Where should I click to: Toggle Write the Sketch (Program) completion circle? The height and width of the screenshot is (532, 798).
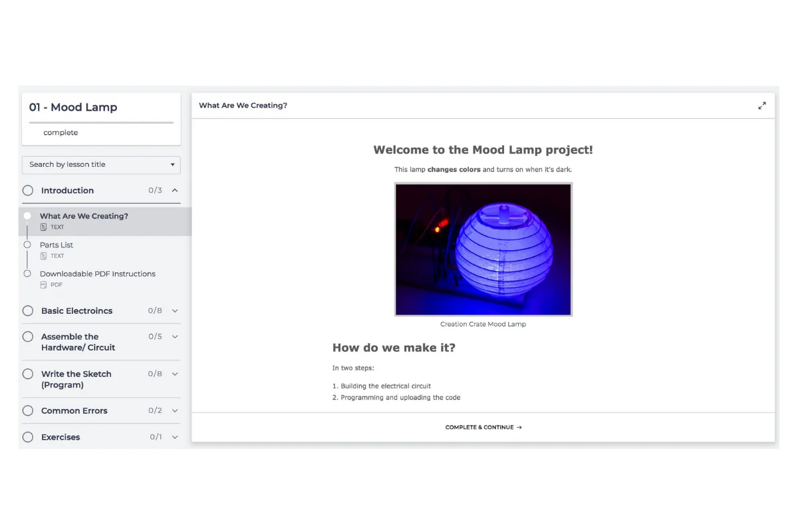(28, 374)
